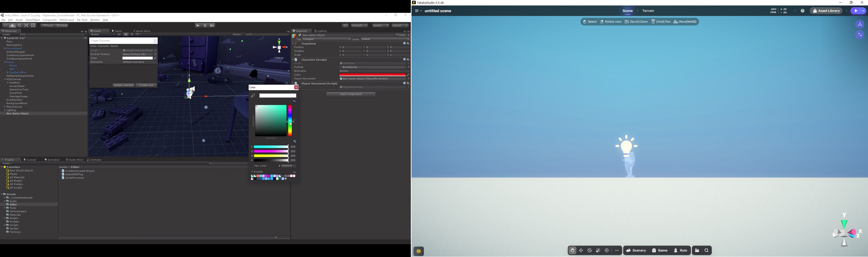Select the Rect tool in Unity toolbar

click(33, 26)
